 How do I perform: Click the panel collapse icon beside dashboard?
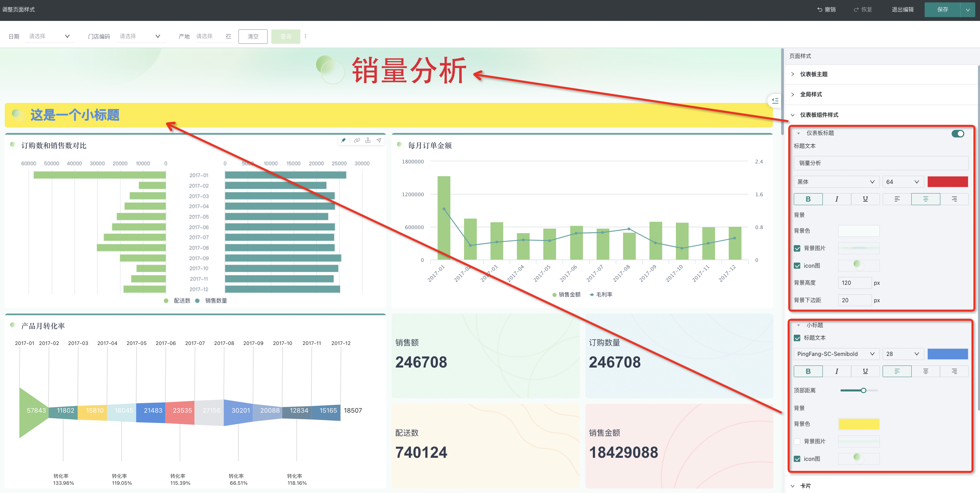(x=775, y=101)
